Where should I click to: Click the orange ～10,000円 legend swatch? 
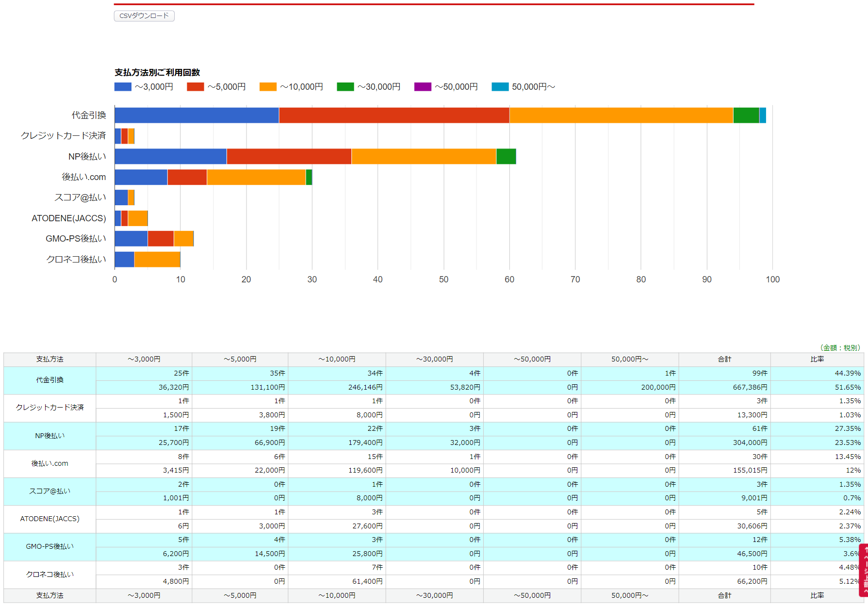coord(268,87)
